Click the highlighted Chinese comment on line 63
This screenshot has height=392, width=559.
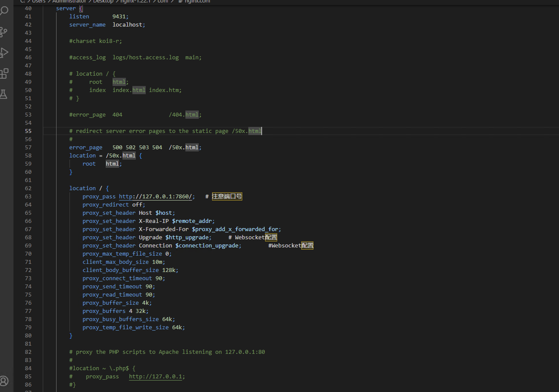tap(227, 197)
